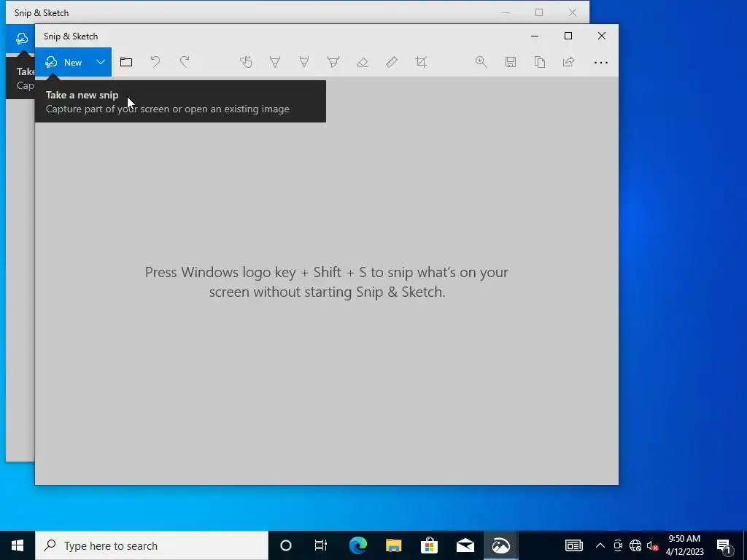The width and height of the screenshot is (747, 560).
Task: Select the Ruler tool
Action: [392, 62]
